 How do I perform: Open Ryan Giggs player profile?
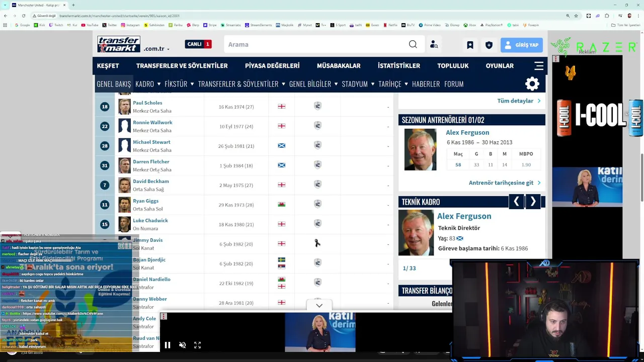click(145, 201)
